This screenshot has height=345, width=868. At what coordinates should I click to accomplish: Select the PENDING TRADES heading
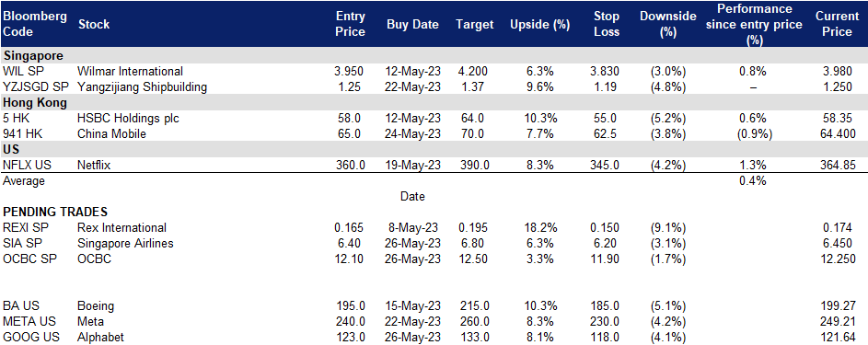[x=55, y=213]
